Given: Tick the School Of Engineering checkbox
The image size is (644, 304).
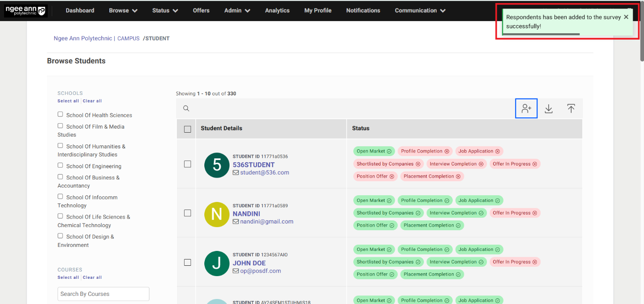Looking at the screenshot, I should pyautogui.click(x=60, y=165).
